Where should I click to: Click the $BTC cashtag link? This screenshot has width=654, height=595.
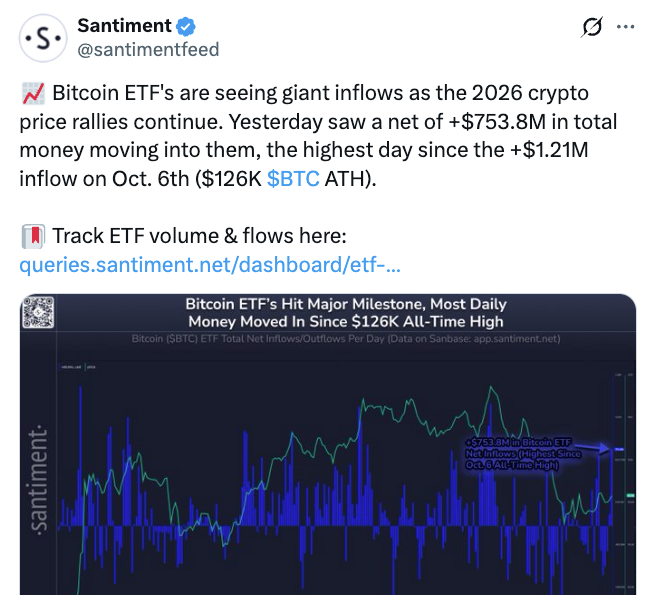click(x=293, y=178)
